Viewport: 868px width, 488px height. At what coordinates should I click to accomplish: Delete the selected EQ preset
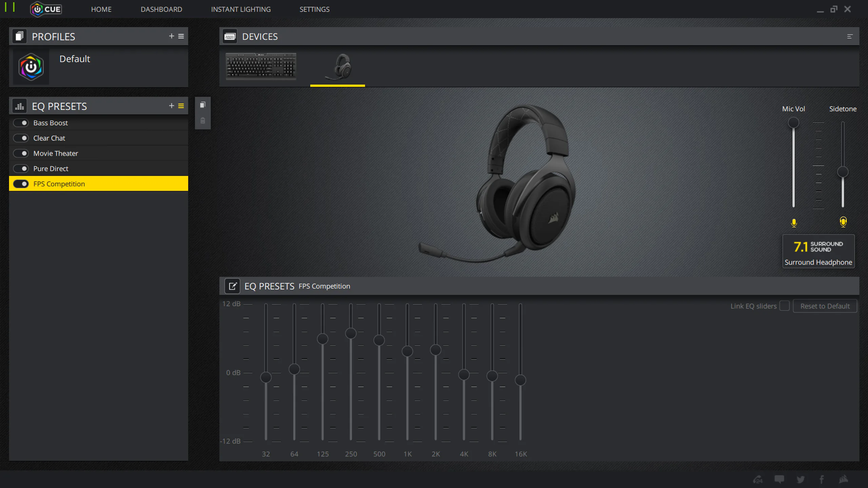[203, 121]
